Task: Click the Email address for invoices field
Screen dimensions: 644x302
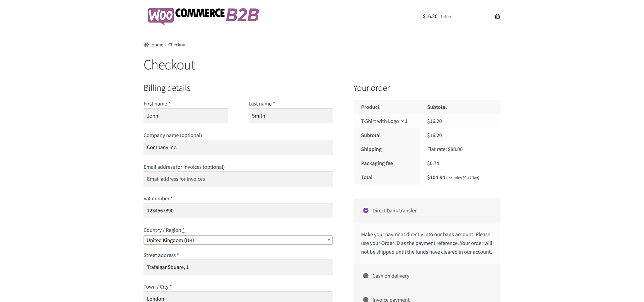Action: (x=238, y=179)
